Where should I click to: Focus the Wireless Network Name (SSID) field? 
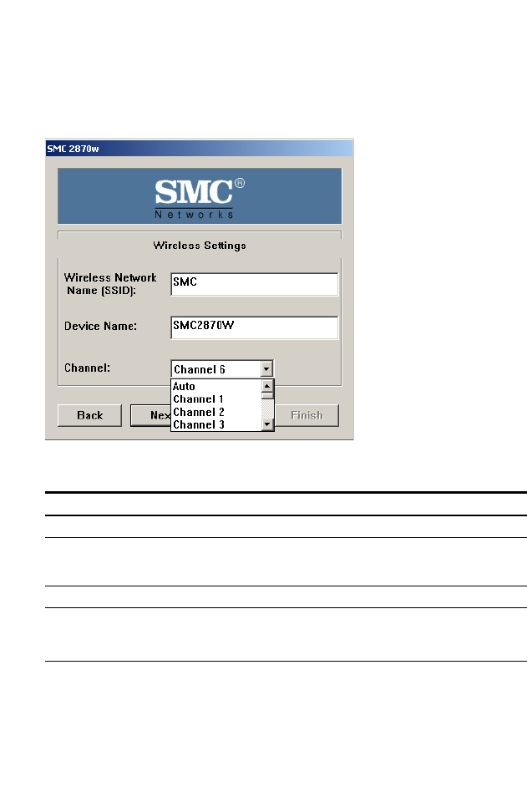(x=254, y=284)
